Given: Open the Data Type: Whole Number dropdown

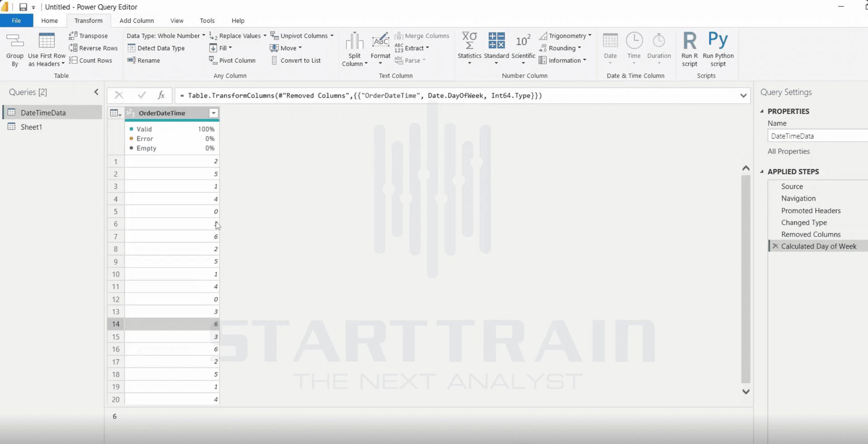Looking at the screenshot, I should [166, 35].
